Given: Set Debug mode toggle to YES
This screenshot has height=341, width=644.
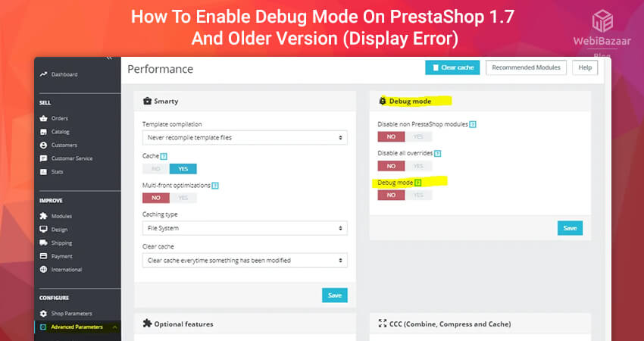Looking at the screenshot, I should [418, 195].
